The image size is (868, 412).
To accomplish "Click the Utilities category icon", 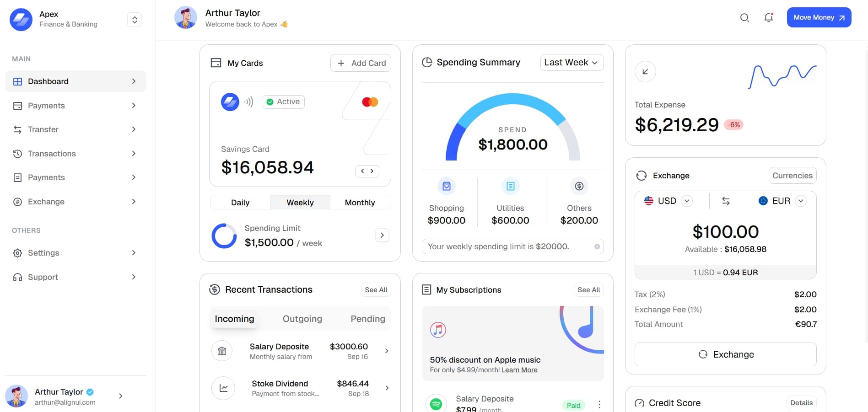I will (510, 186).
